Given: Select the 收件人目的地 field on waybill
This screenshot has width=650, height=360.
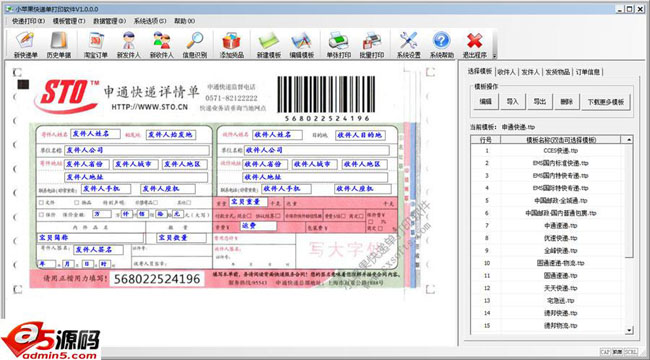Looking at the screenshot, I should tap(361, 135).
